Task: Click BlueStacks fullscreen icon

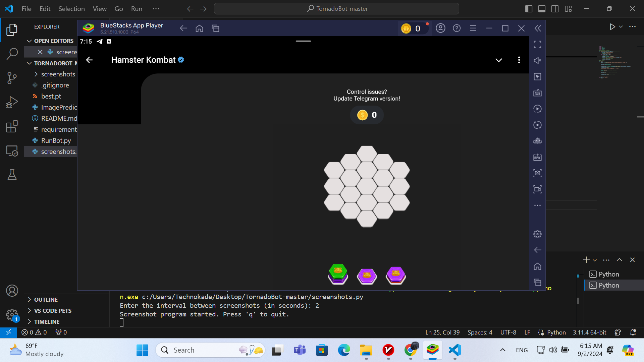Action: coord(537,44)
